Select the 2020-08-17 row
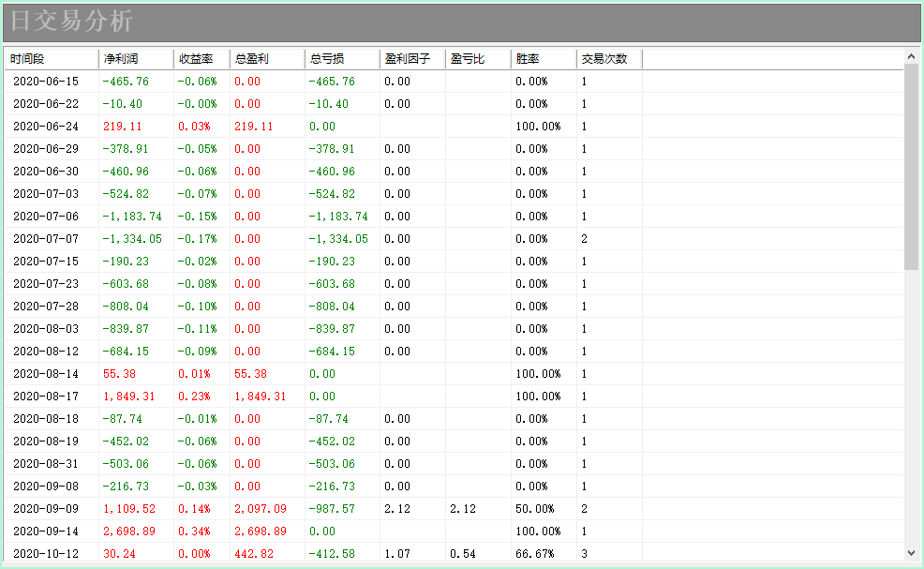924x569 pixels. [454, 397]
